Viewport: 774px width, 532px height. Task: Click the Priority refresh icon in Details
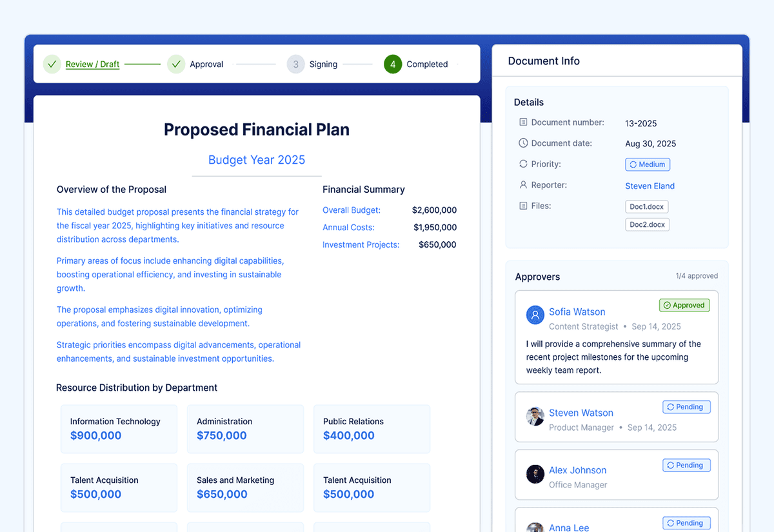pos(523,164)
